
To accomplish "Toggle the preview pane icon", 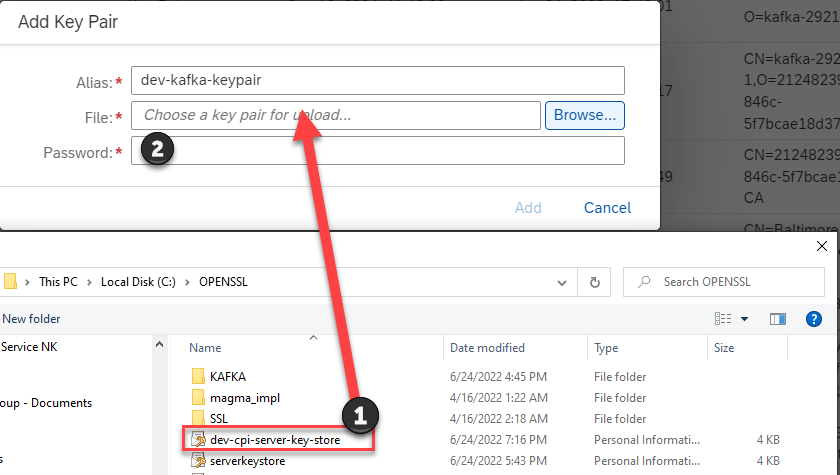I will 778,319.
